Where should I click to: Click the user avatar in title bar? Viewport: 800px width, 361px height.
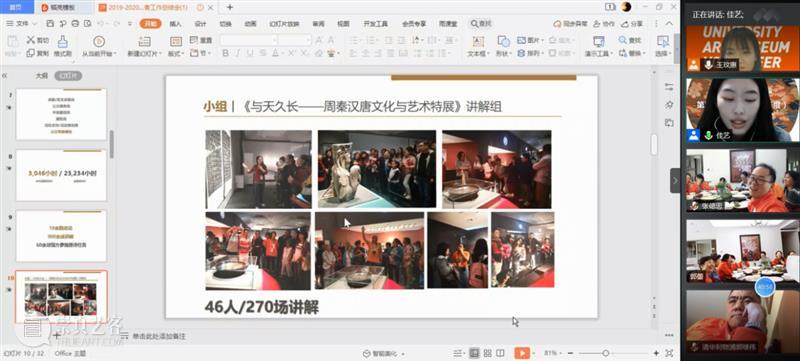click(627, 7)
